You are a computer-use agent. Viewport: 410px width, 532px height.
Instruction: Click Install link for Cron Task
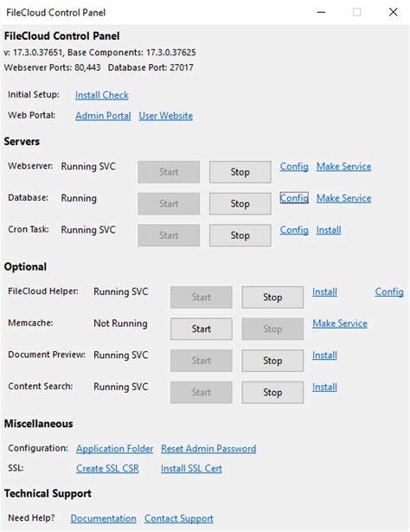[329, 230]
